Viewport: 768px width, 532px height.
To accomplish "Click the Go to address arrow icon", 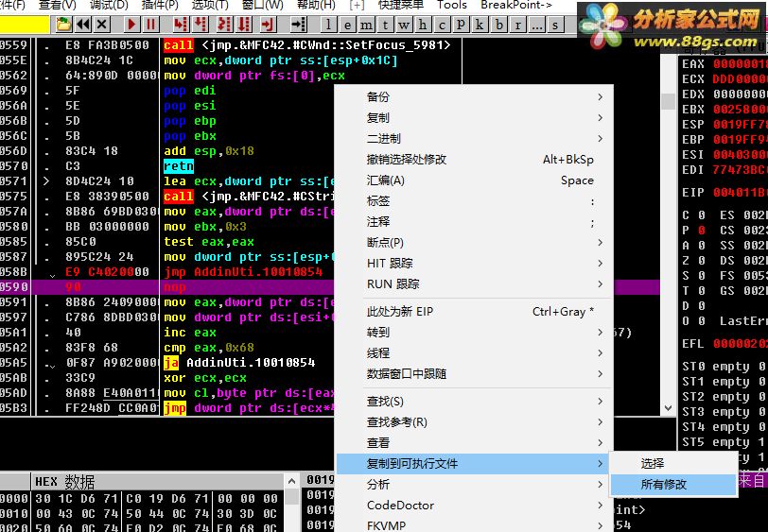I will 298,24.
